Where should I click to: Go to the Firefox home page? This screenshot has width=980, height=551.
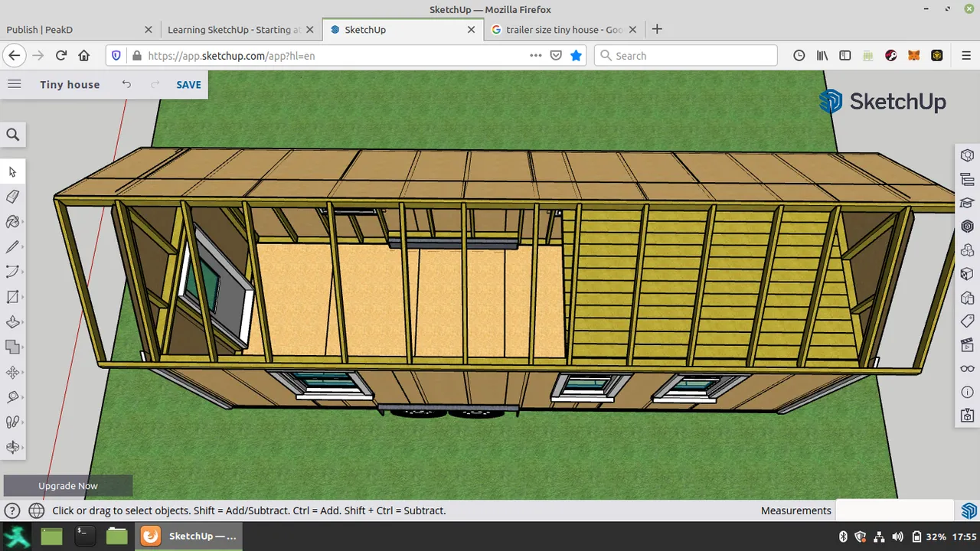[x=84, y=56]
